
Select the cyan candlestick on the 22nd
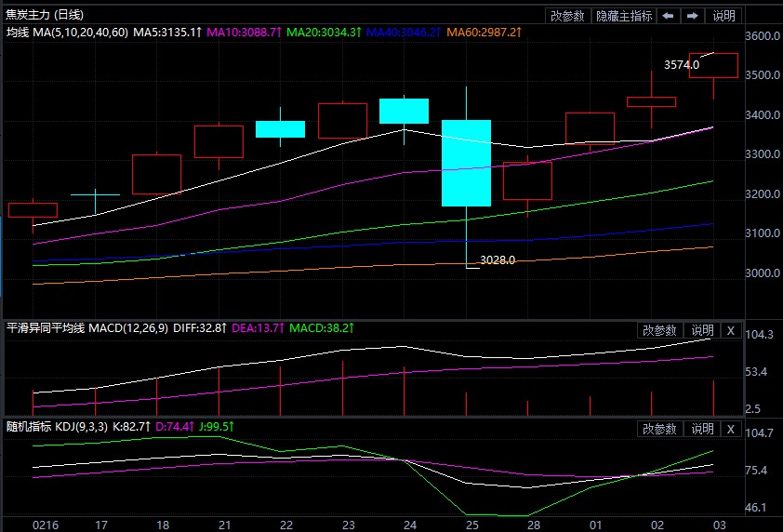(x=280, y=129)
